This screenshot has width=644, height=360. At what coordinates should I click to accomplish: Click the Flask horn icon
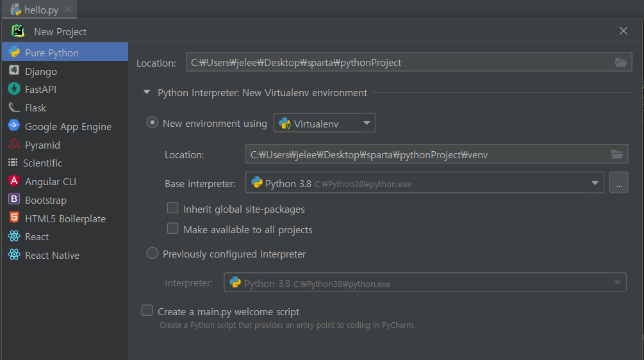tap(14, 107)
